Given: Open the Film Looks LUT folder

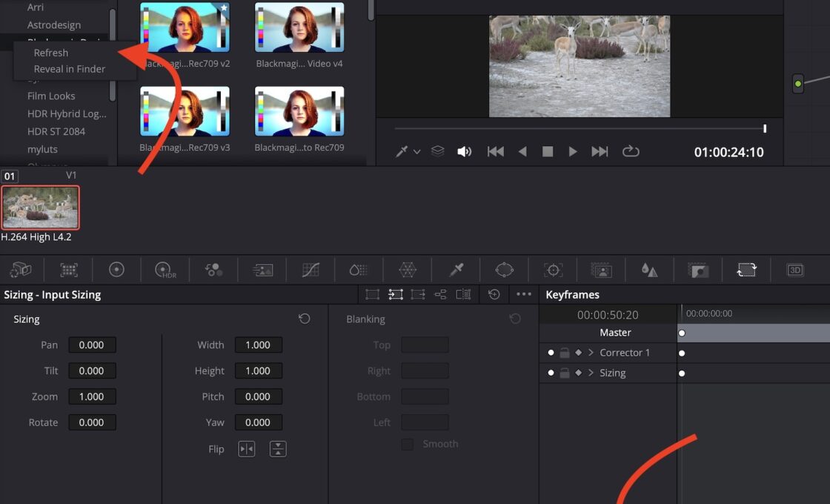Looking at the screenshot, I should (51, 96).
